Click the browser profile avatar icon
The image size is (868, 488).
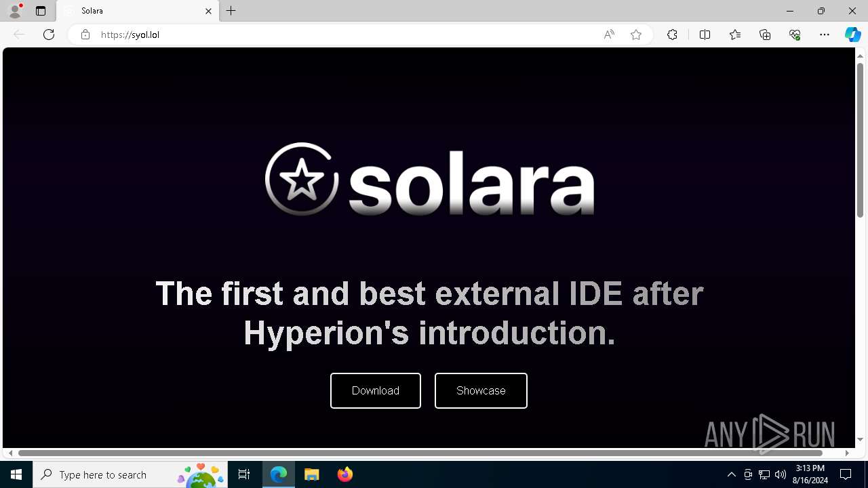coord(15,11)
